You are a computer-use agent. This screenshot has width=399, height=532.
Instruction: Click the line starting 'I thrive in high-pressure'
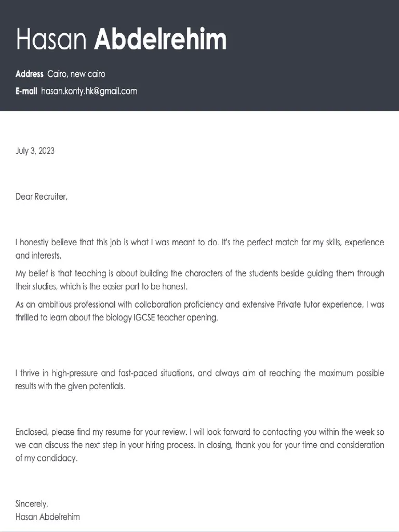coord(199,374)
